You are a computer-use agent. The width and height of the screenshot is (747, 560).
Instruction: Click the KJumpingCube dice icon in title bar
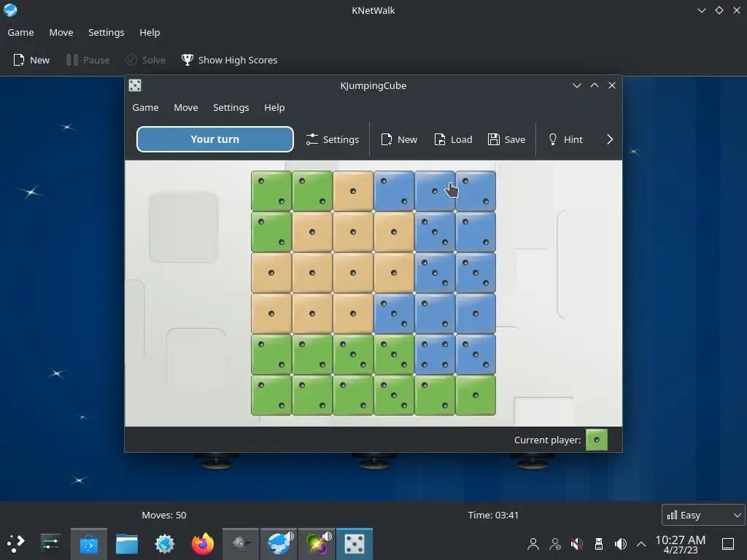coord(135,85)
